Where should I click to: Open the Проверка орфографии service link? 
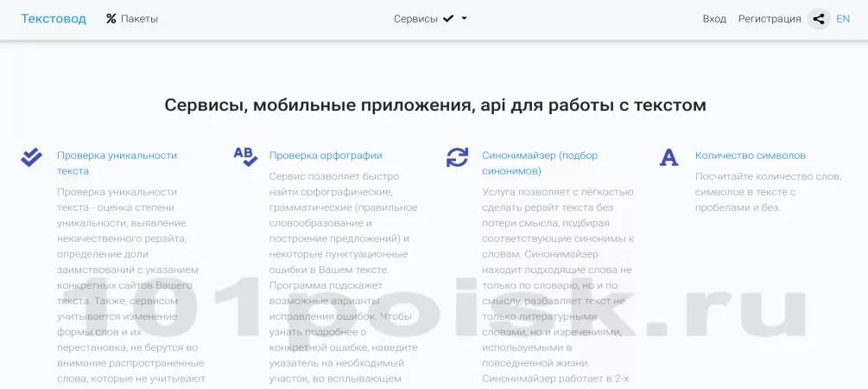326,156
